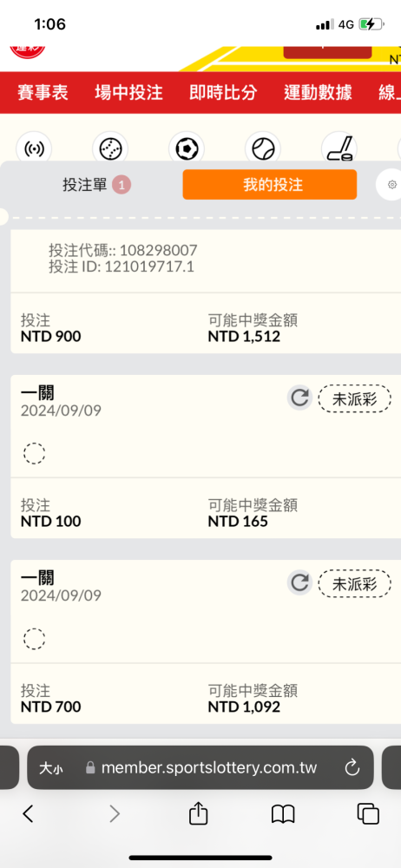Viewport: 401px width, 868px height.
Task: Tap Safari share icon
Action: [x=198, y=814]
